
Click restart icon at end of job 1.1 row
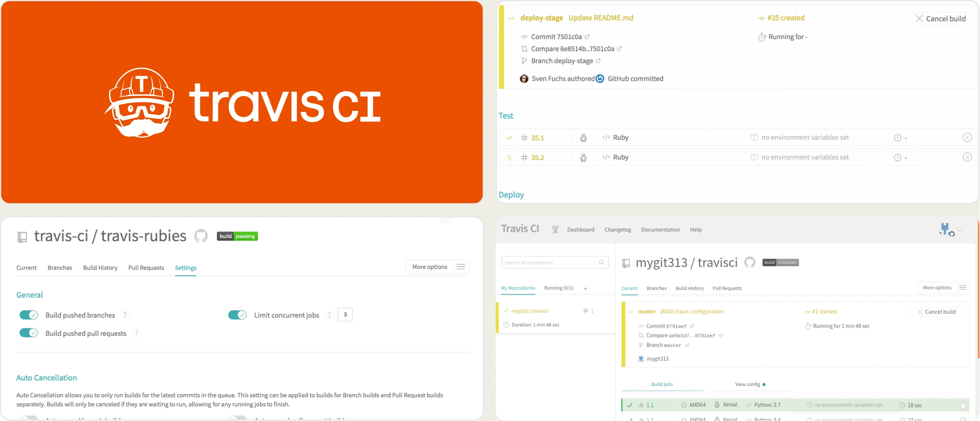[x=963, y=405]
